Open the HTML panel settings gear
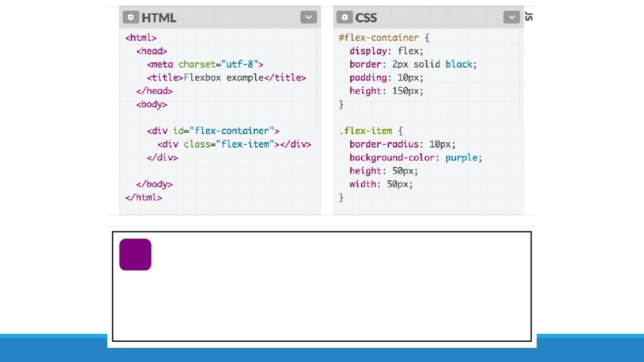The image size is (644, 362). click(131, 17)
